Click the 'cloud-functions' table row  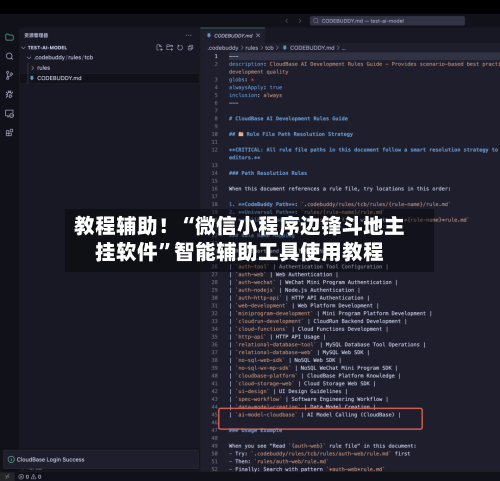click(309, 329)
